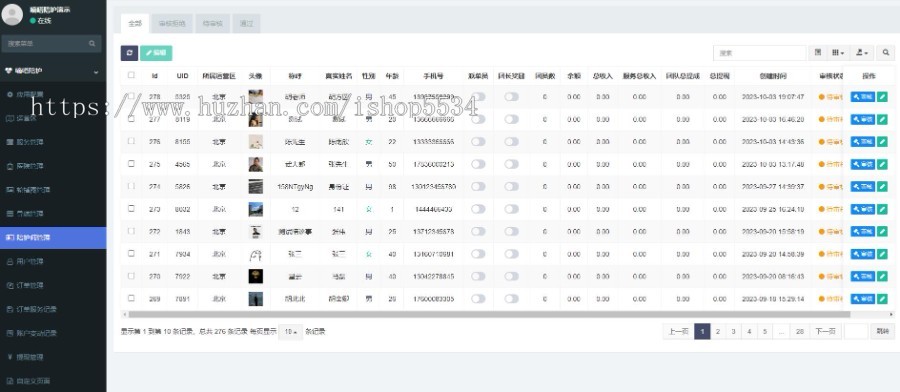The image size is (900, 392).
Task: Open the avatar thumbnail in row ID 275
Action: (x=255, y=164)
